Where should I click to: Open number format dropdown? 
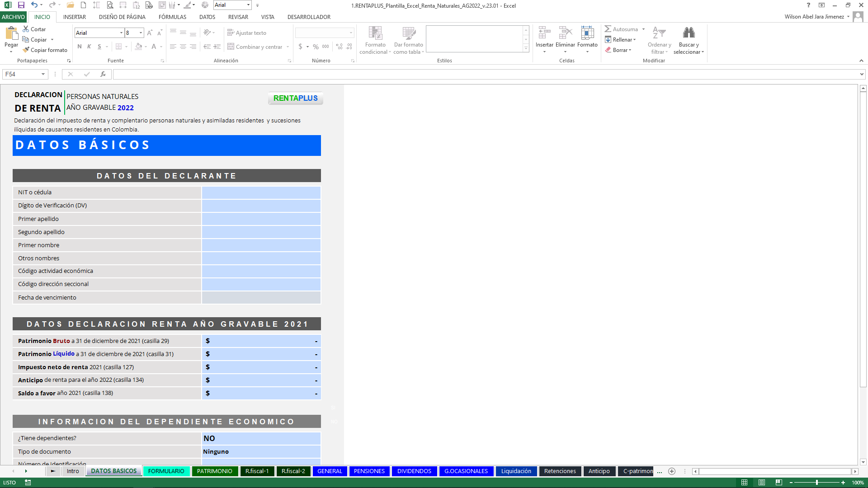tap(351, 33)
